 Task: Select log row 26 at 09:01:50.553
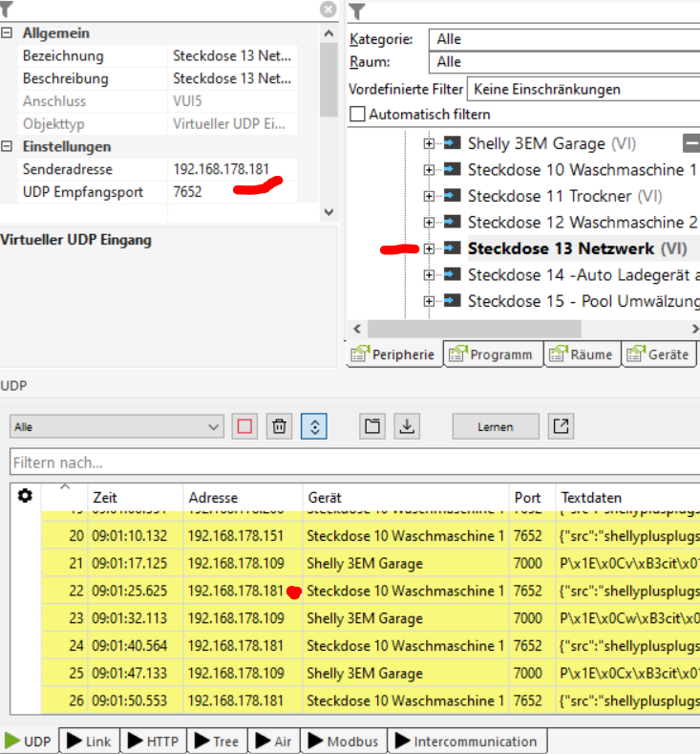coord(371,700)
